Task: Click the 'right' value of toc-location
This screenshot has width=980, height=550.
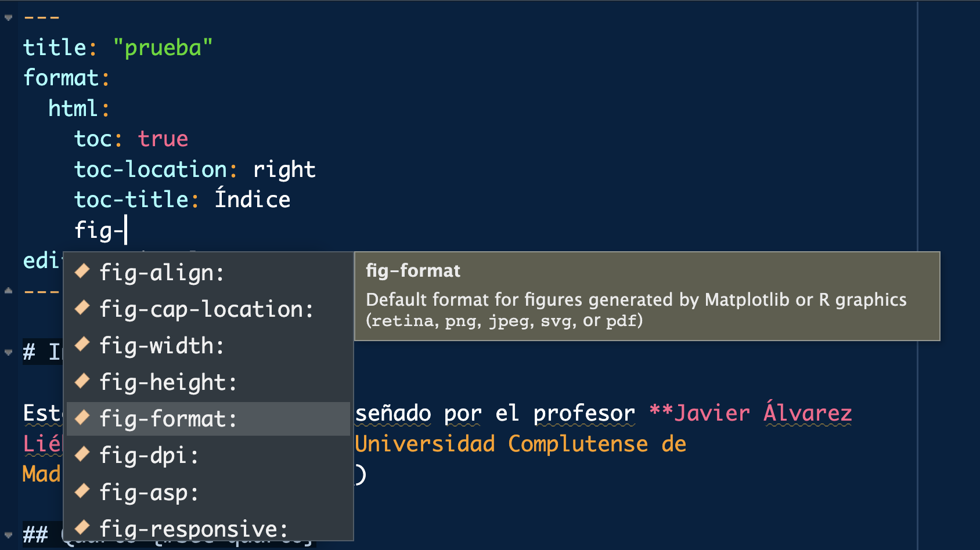Action: tap(284, 169)
